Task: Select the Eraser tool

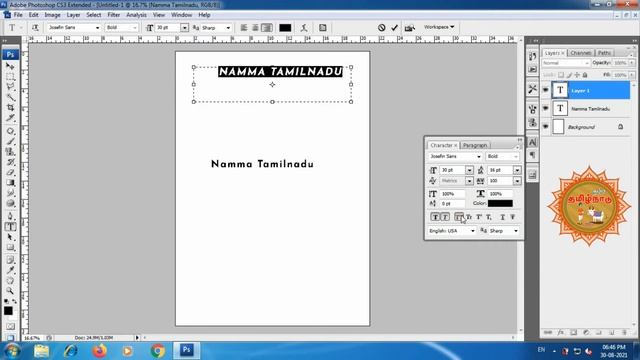Action: point(10,172)
